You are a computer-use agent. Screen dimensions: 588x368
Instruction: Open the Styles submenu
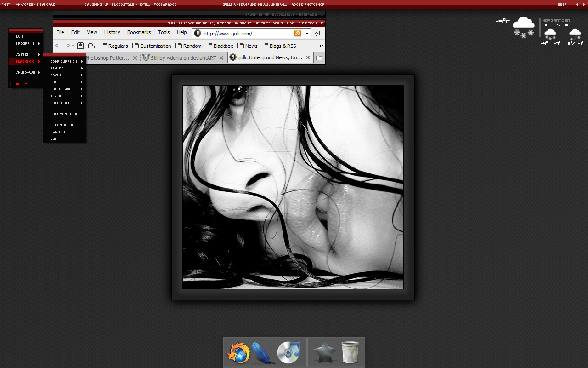64,68
